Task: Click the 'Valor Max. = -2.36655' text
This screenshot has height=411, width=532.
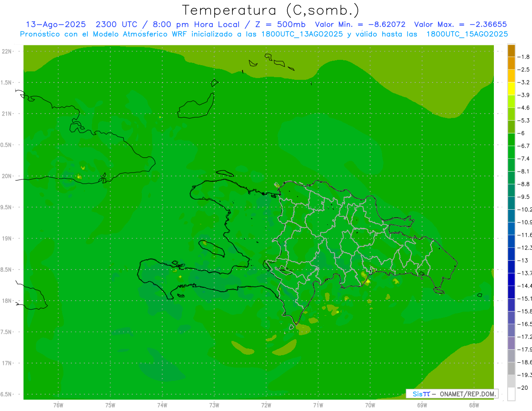Action: 461,24
